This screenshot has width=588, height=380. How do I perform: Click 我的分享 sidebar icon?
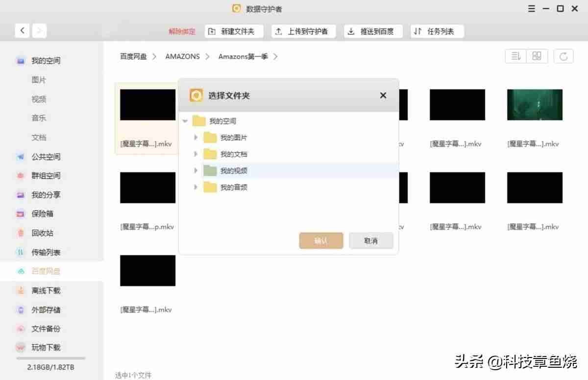(21, 195)
